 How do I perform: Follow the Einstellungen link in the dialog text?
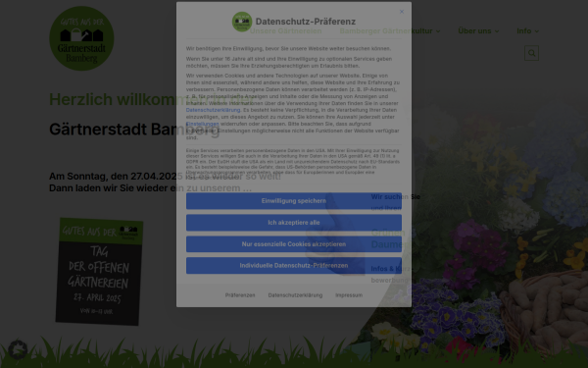point(202,124)
